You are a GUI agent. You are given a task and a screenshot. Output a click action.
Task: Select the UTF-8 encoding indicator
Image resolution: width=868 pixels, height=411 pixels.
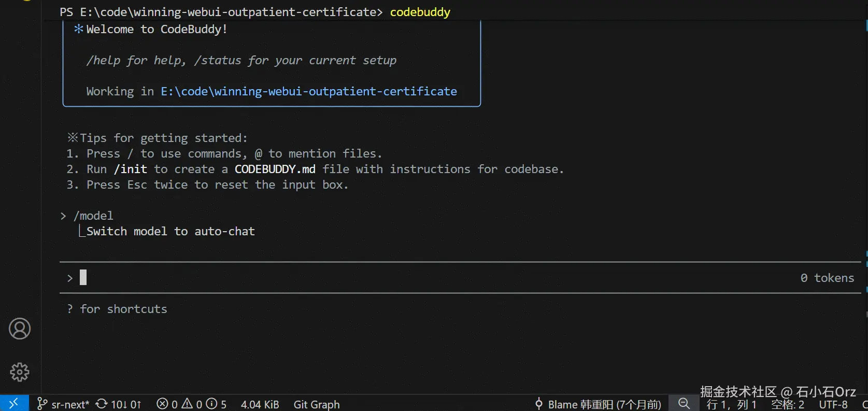(833, 404)
